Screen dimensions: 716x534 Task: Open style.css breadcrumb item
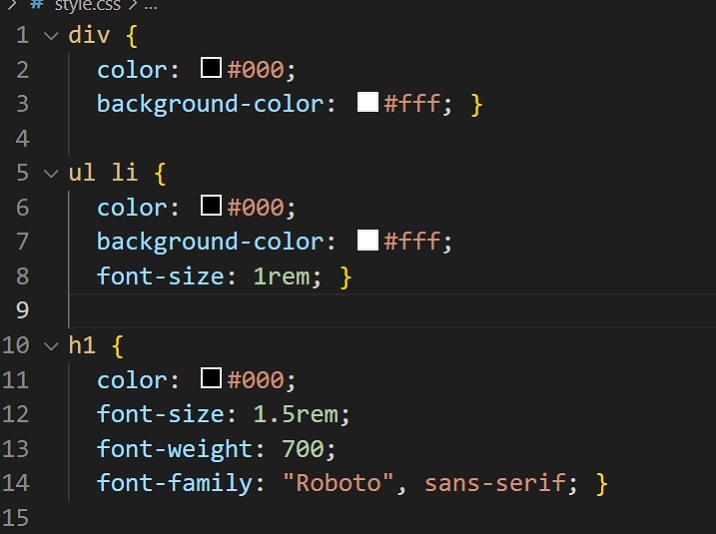tap(86, 5)
